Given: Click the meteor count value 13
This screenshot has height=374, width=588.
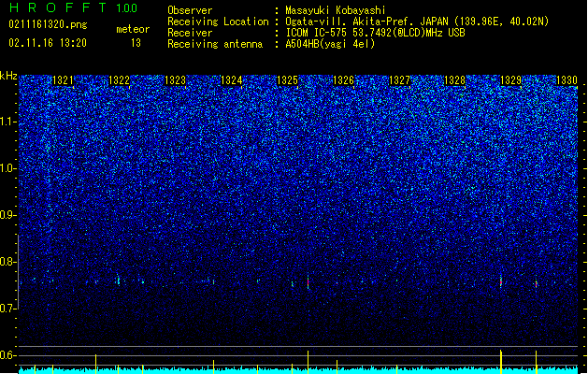Looking at the screenshot, I should [x=136, y=43].
